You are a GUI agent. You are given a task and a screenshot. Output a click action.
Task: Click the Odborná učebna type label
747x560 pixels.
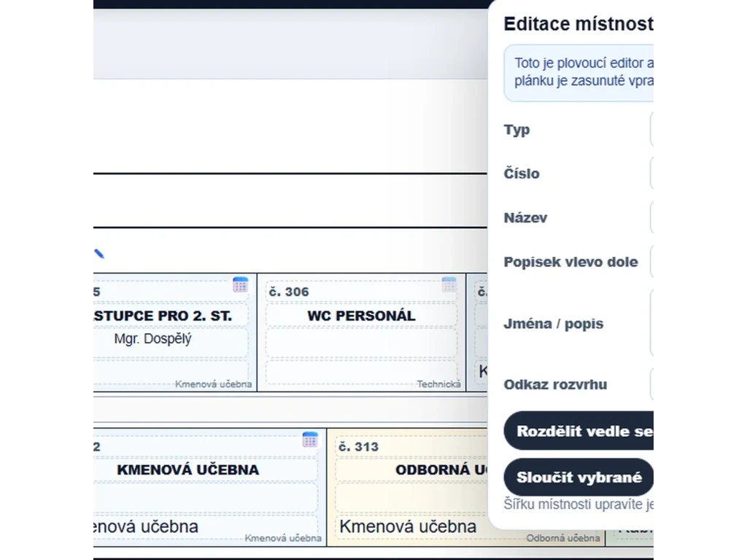click(562, 538)
